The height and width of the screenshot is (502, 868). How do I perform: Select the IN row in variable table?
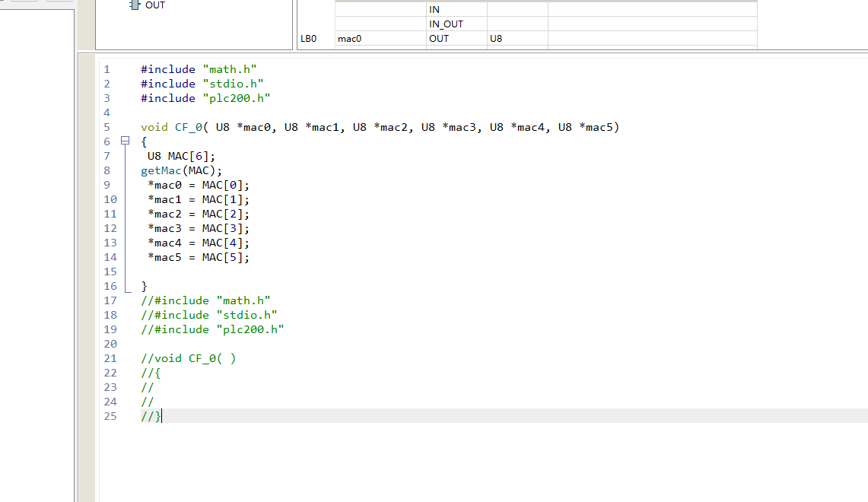click(x=545, y=10)
